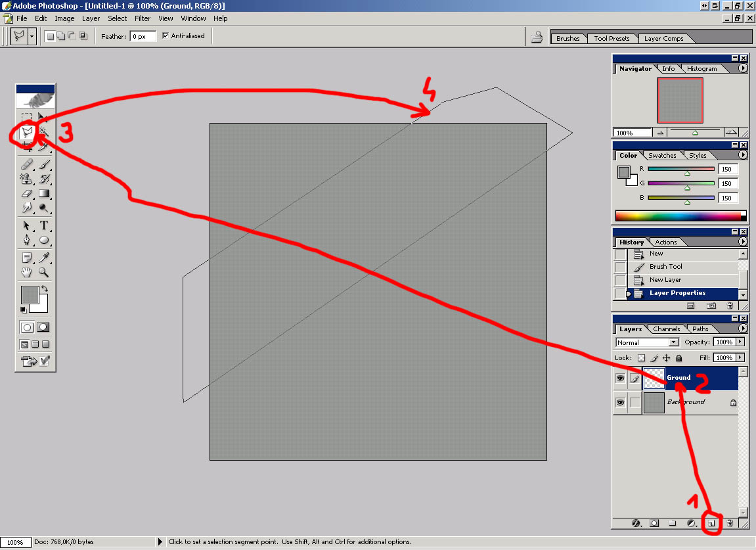
Task: Click the delete layer trash icon
Action: [729, 524]
